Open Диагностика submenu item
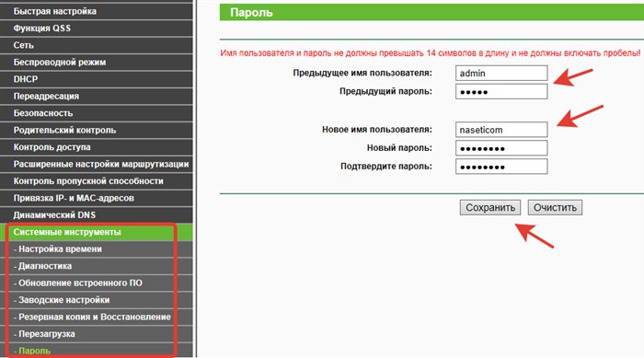644x358 pixels. (96, 266)
